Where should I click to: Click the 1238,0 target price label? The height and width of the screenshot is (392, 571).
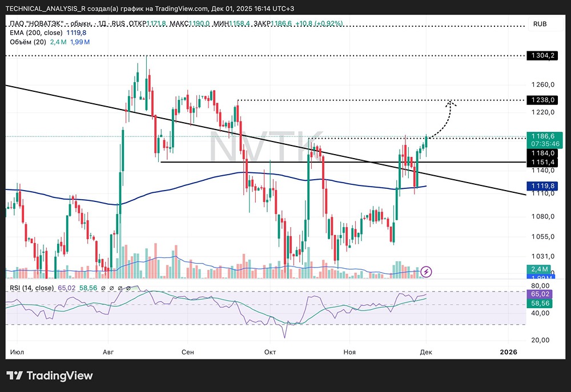(542, 100)
